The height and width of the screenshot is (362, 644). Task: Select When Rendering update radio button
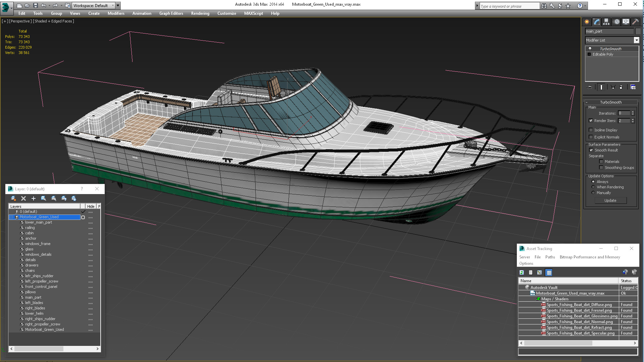pyautogui.click(x=593, y=187)
